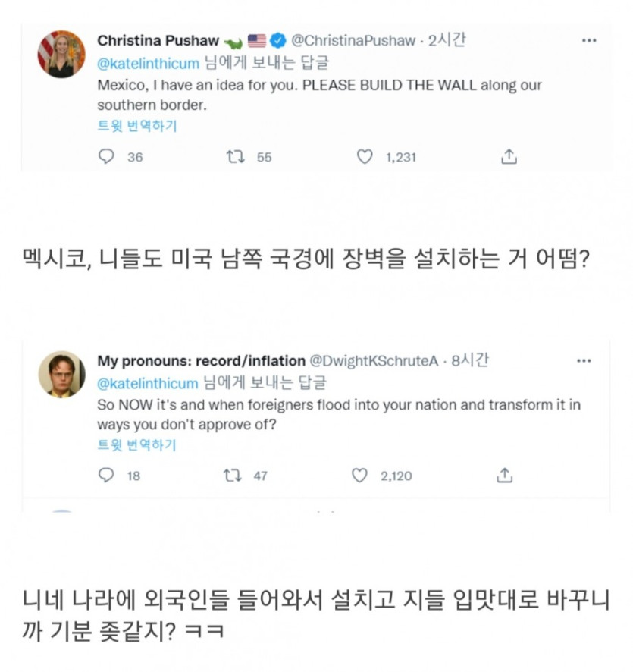Share the DwightKSchruteA tweet

pyautogui.click(x=505, y=476)
